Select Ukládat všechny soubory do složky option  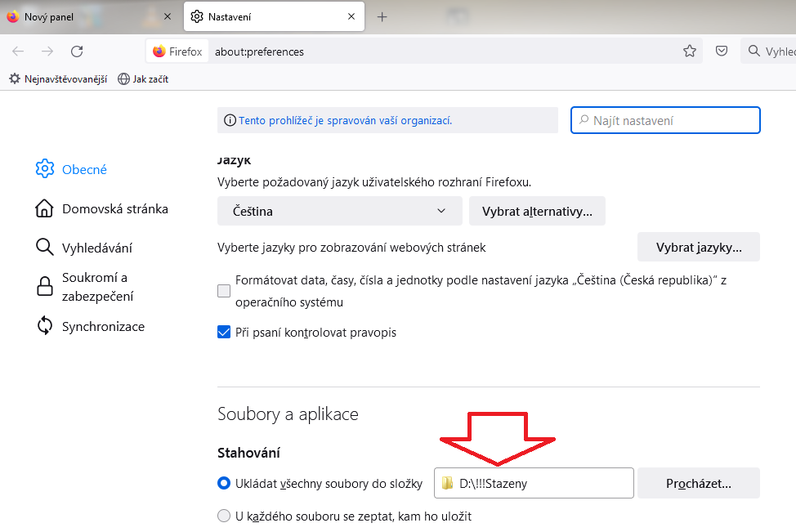click(224, 483)
